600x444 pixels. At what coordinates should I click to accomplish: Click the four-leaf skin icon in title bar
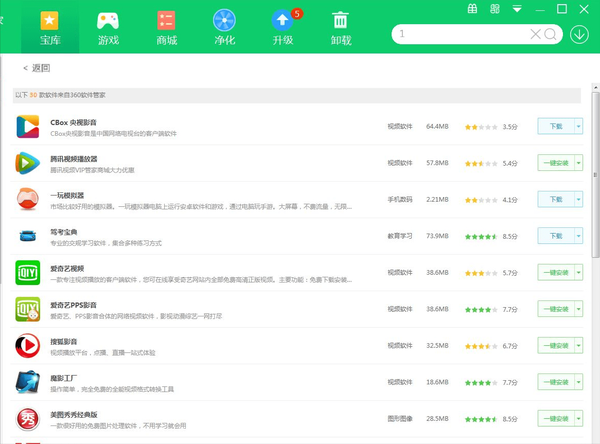[x=495, y=8]
